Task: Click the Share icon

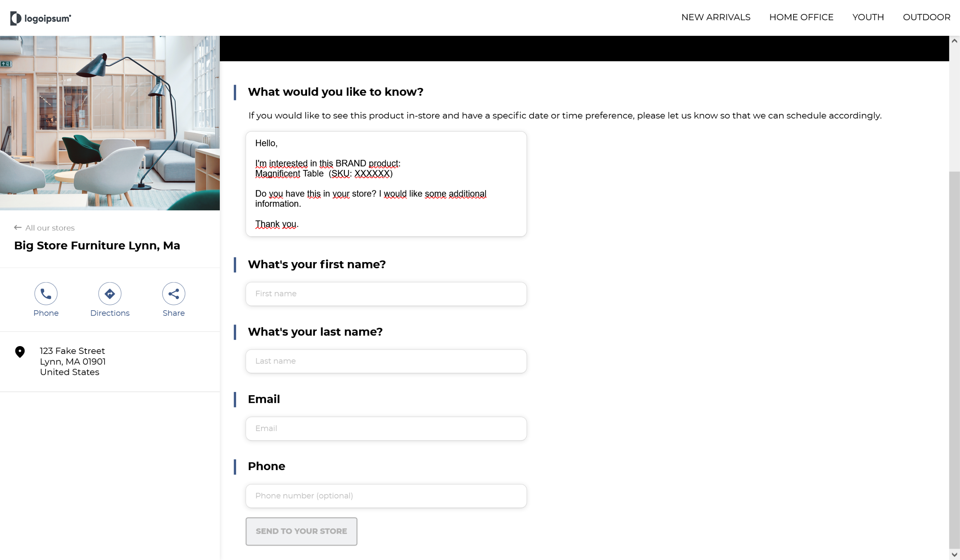Action: [173, 294]
